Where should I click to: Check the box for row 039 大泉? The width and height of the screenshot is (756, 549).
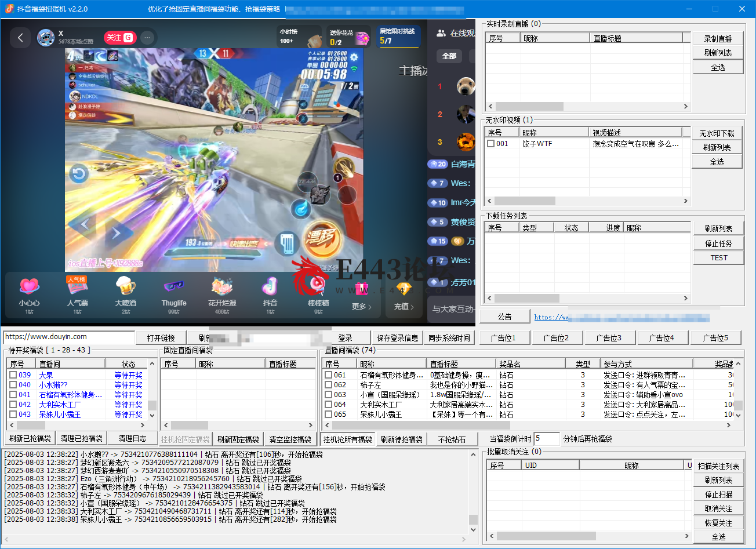pos(13,375)
